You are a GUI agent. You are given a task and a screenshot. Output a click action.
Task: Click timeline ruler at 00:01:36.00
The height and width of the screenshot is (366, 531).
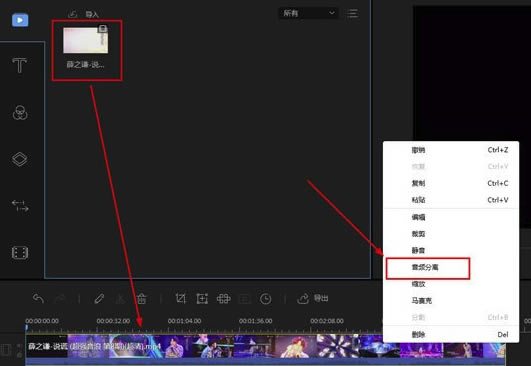[x=256, y=321]
